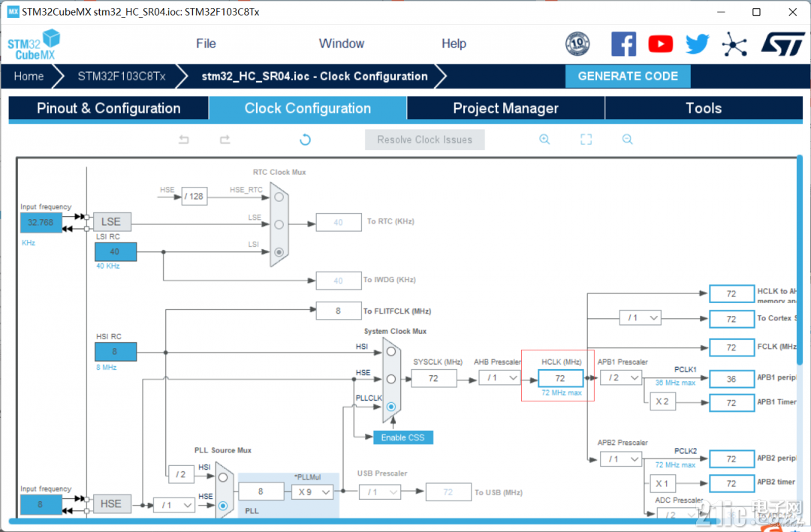This screenshot has width=811, height=532.
Task: Select PLLCLK in the System Clock Mux
Action: (x=391, y=407)
